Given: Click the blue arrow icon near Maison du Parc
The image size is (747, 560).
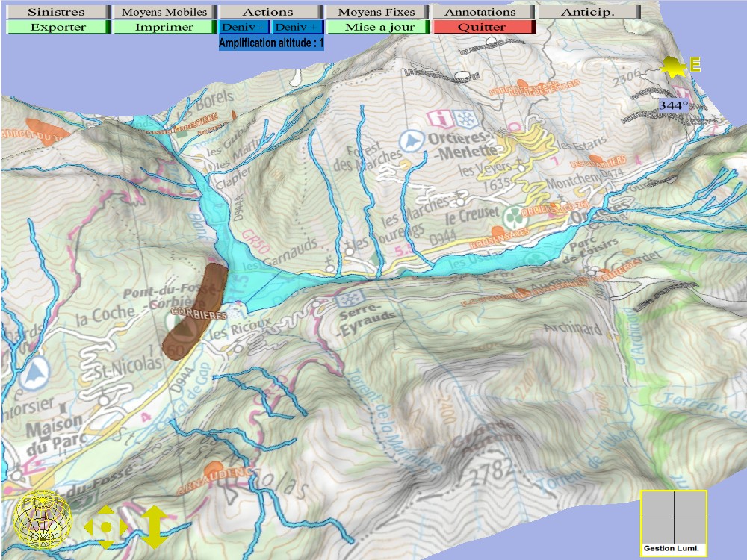Looking at the screenshot, I should coord(35,374).
